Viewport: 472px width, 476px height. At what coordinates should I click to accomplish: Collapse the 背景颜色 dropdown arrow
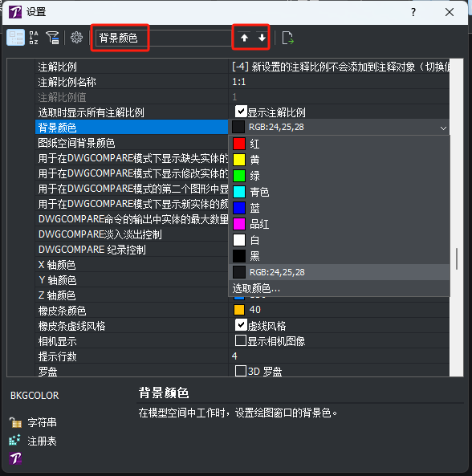(x=443, y=128)
